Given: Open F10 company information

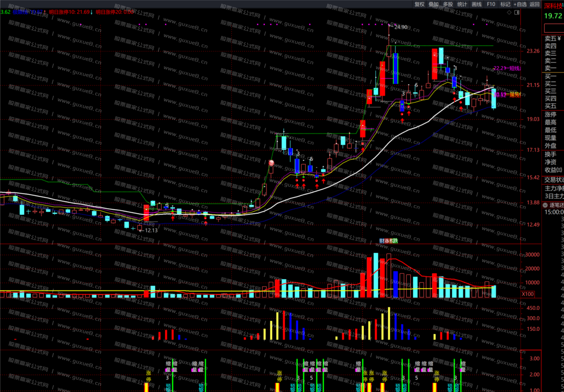Looking at the screenshot, I should [491, 4].
